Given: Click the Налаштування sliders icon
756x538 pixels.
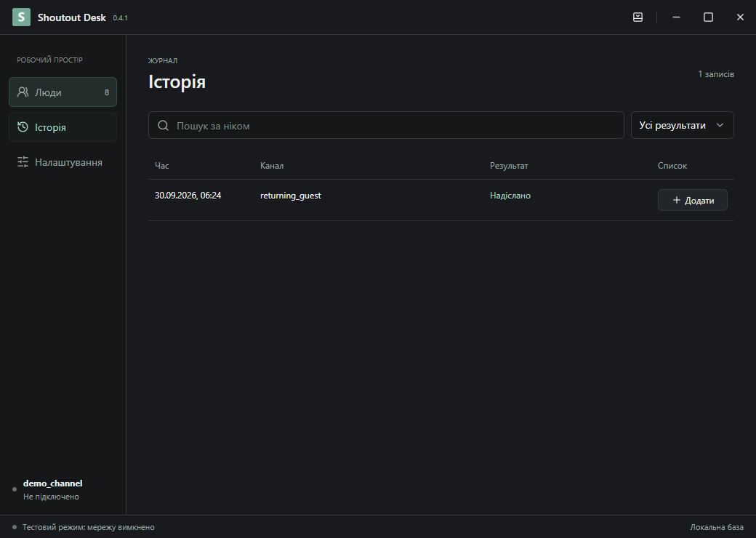Looking at the screenshot, I should click(23, 162).
